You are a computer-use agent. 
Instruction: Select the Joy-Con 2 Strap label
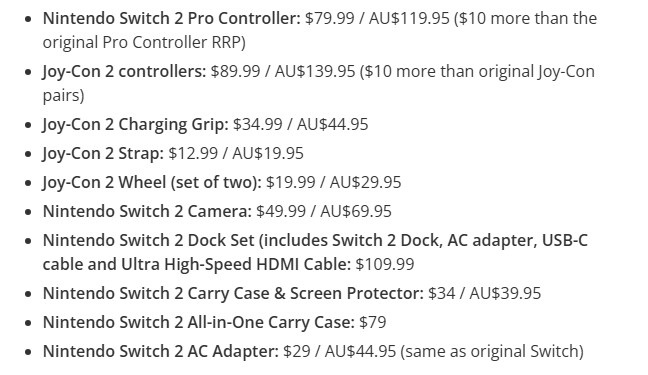103,153
